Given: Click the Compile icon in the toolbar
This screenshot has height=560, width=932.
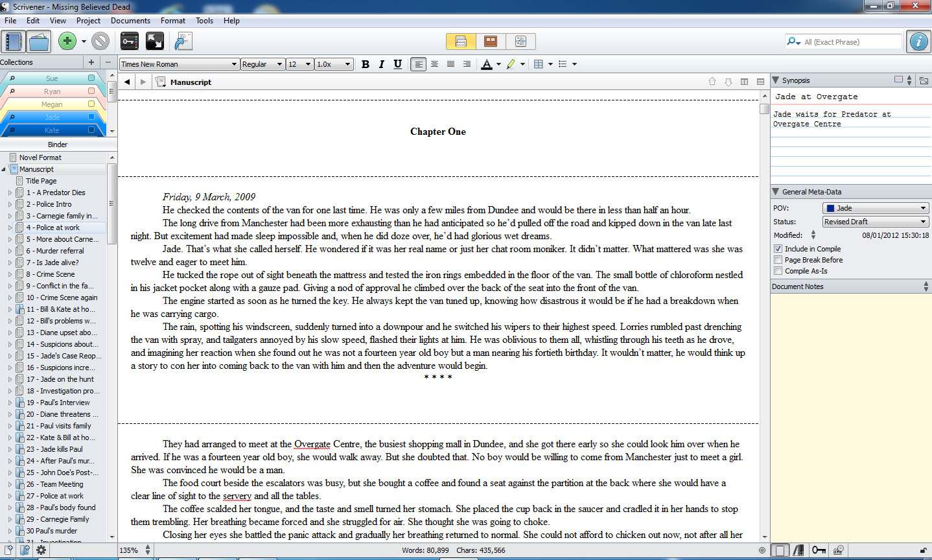Looking at the screenshot, I should (x=183, y=40).
